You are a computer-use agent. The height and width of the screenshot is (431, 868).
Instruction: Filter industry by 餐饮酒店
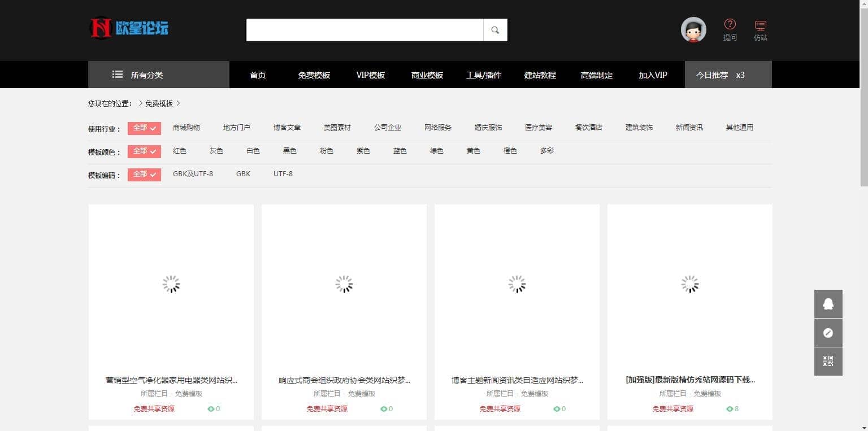coord(589,128)
